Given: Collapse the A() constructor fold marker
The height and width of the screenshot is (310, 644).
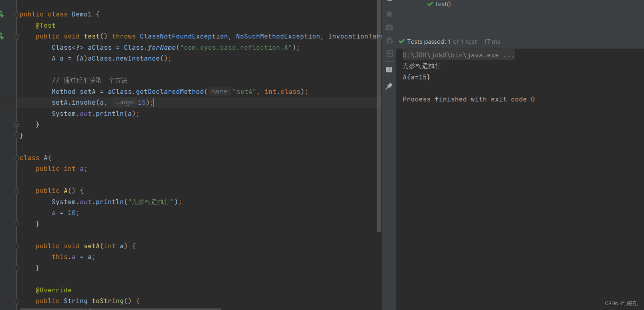Looking at the screenshot, I should coord(16,191).
